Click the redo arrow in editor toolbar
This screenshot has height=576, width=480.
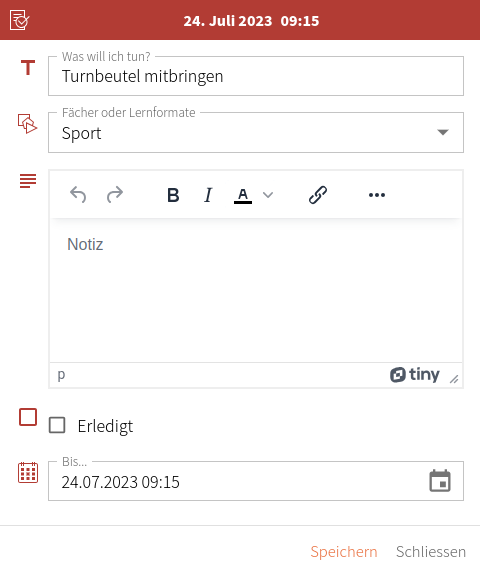click(x=115, y=195)
